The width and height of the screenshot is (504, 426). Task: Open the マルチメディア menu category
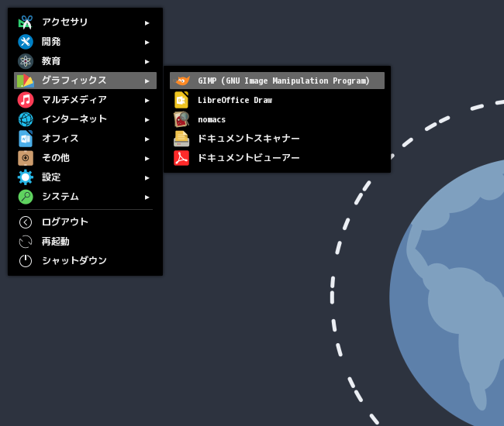pyautogui.click(x=85, y=100)
